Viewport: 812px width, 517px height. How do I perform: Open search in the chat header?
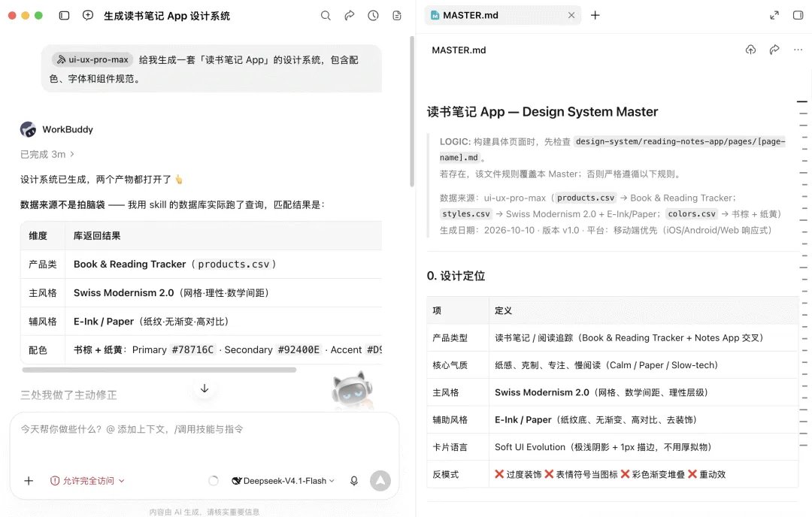click(326, 16)
